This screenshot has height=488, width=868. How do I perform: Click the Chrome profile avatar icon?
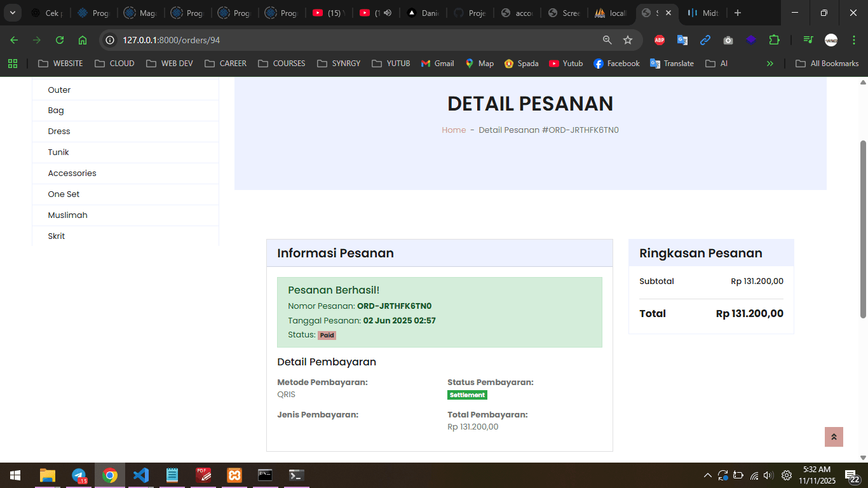(x=830, y=39)
